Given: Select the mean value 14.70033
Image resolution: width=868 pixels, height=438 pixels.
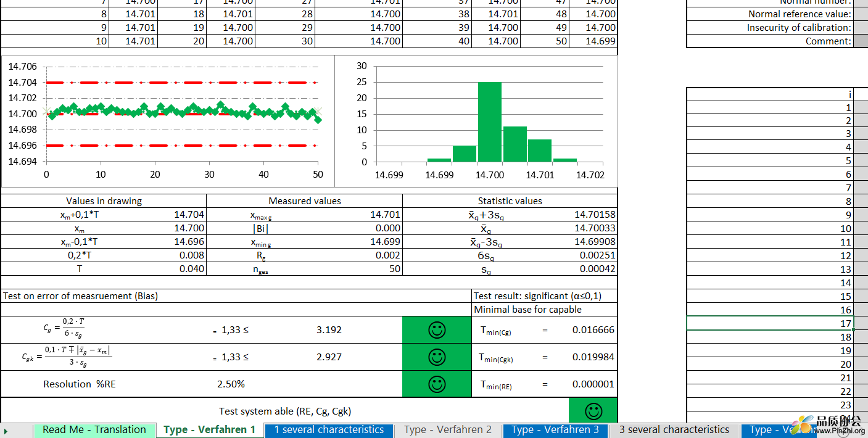Looking at the screenshot, I should click(x=595, y=228).
